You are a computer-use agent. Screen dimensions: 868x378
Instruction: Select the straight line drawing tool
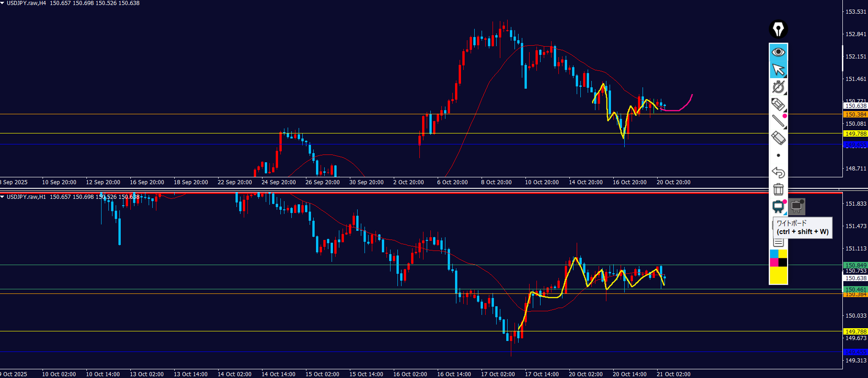(x=778, y=121)
